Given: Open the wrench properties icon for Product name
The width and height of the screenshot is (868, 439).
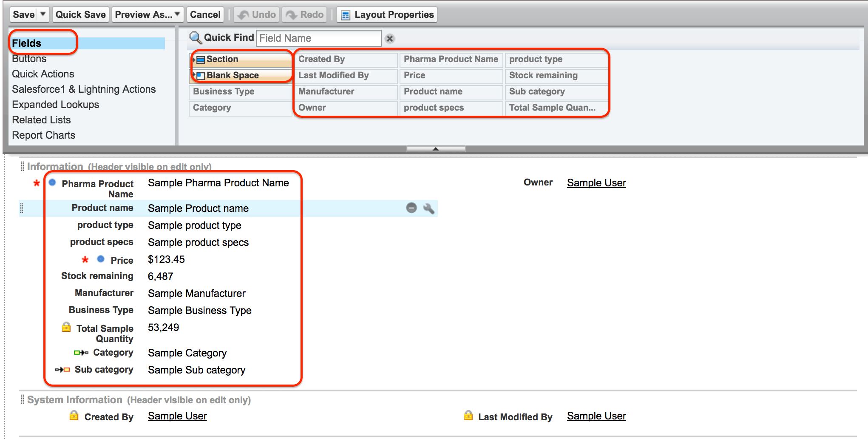Looking at the screenshot, I should [x=428, y=208].
